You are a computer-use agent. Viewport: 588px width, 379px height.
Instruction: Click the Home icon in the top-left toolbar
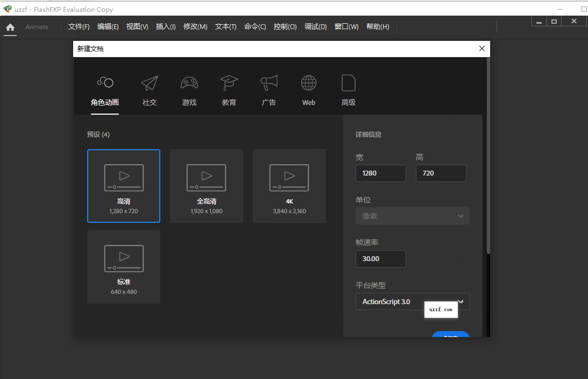(x=10, y=26)
